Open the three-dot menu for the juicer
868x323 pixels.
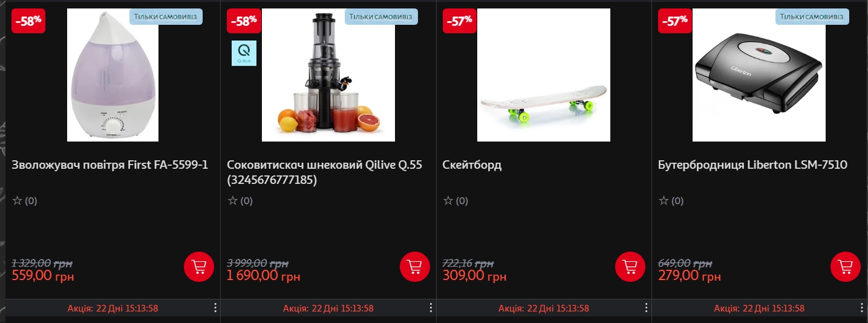click(x=431, y=308)
